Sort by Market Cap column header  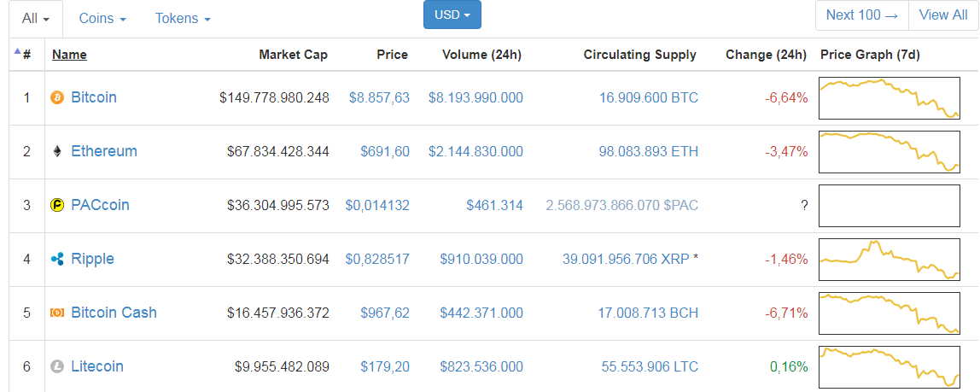[x=293, y=55]
